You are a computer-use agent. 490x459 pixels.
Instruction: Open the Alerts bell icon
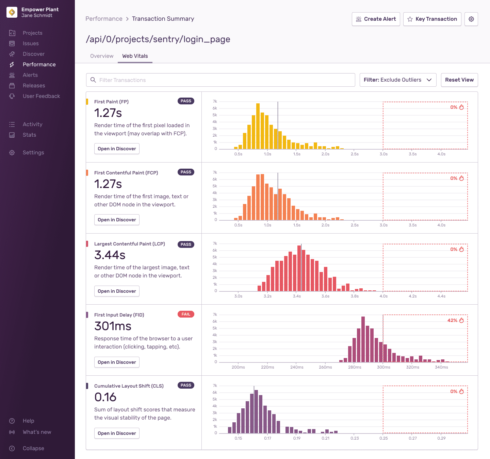point(12,75)
